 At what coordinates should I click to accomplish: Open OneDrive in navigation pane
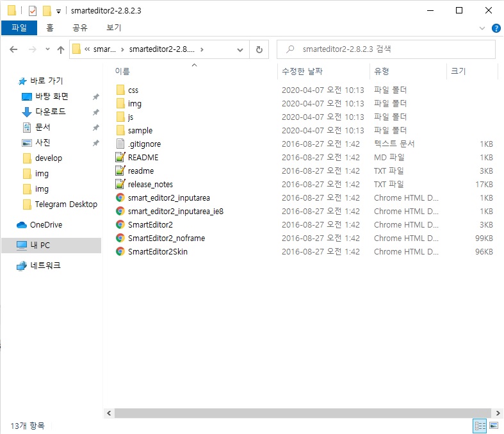pos(46,225)
